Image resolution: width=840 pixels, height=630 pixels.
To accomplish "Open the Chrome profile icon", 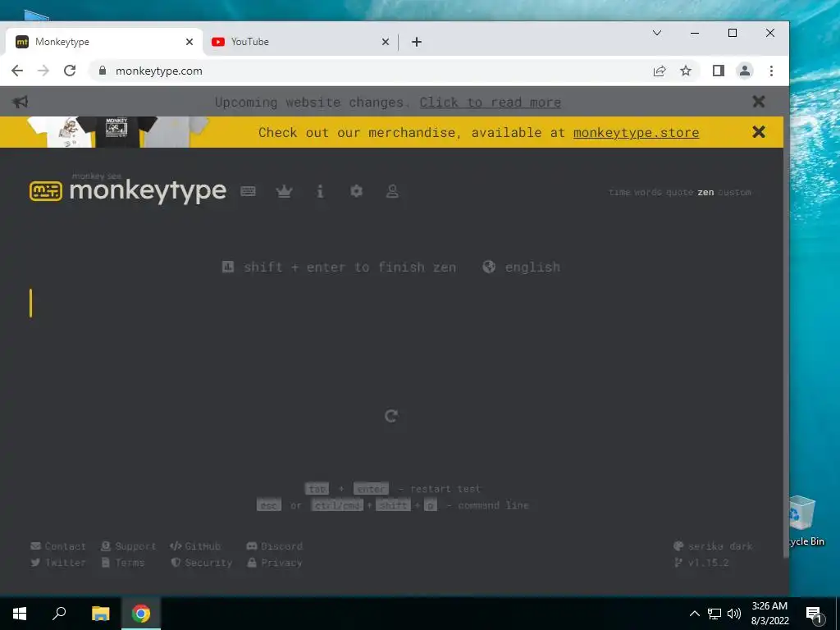I will [745, 71].
